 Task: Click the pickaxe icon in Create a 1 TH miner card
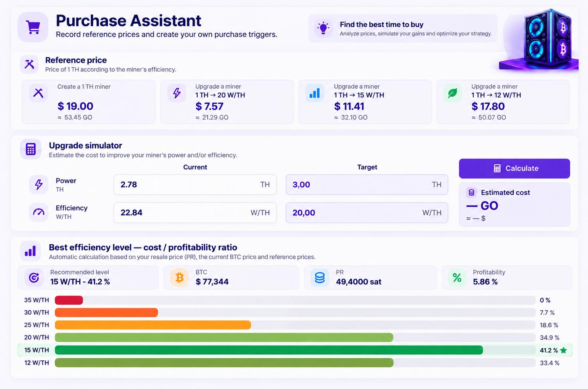pyautogui.click(x=38, y=93)
